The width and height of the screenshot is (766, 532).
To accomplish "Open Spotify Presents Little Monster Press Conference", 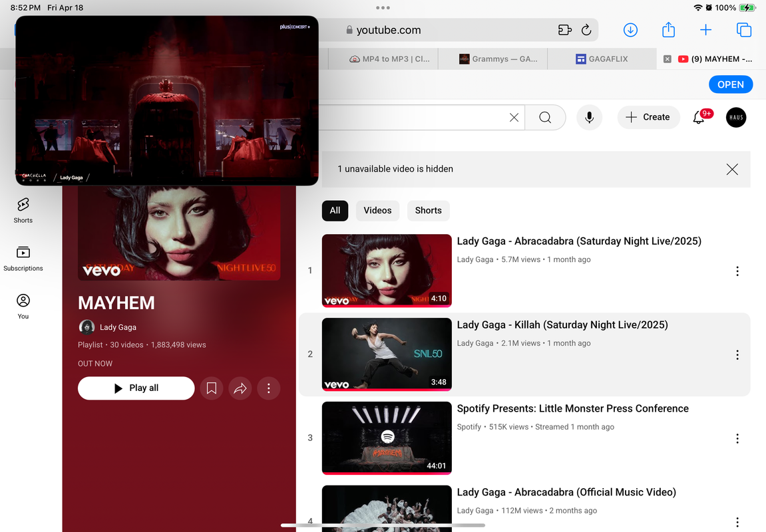I will point(572,408).
